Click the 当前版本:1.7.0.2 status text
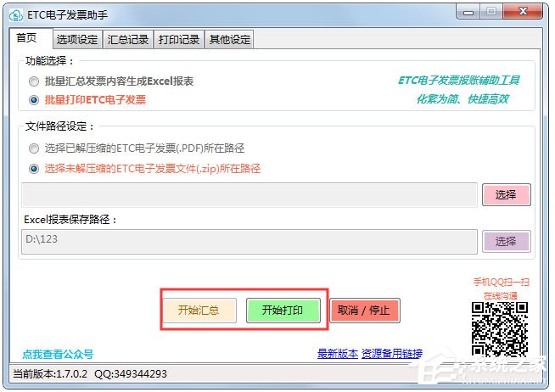The image size is (555, 392). pos(50,374)
